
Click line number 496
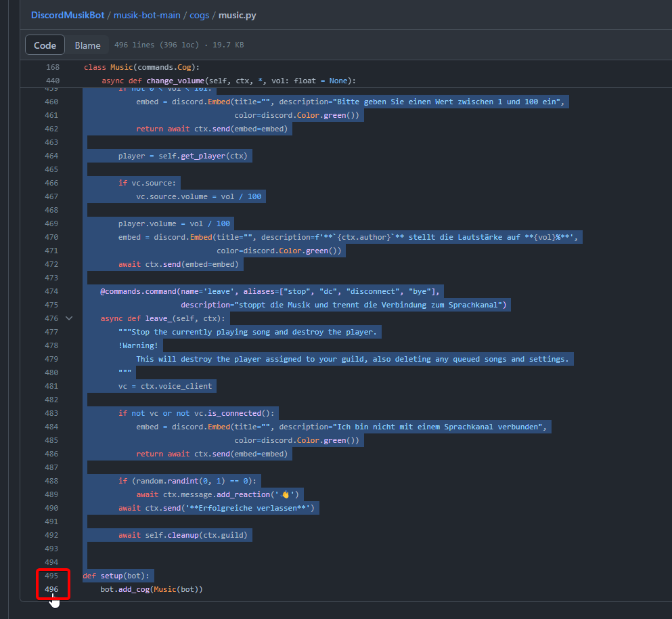pos(52,589)
